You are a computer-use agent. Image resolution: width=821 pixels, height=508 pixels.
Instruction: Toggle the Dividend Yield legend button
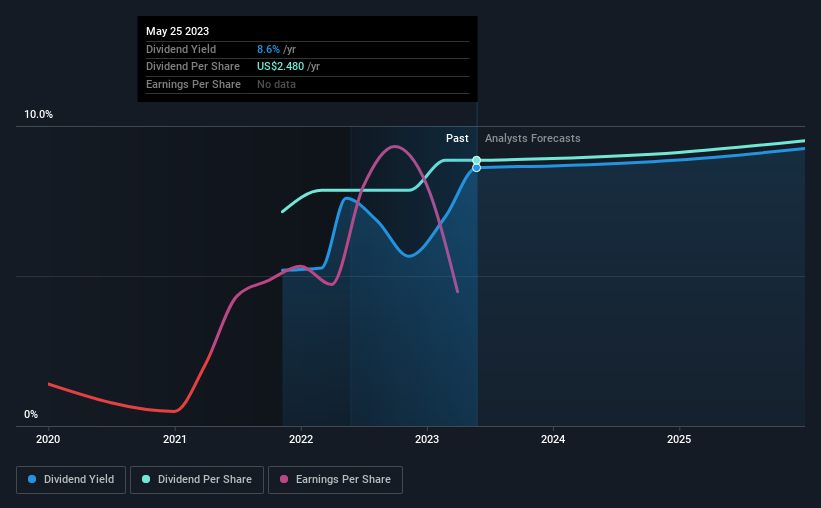click(x=71, y=480)
